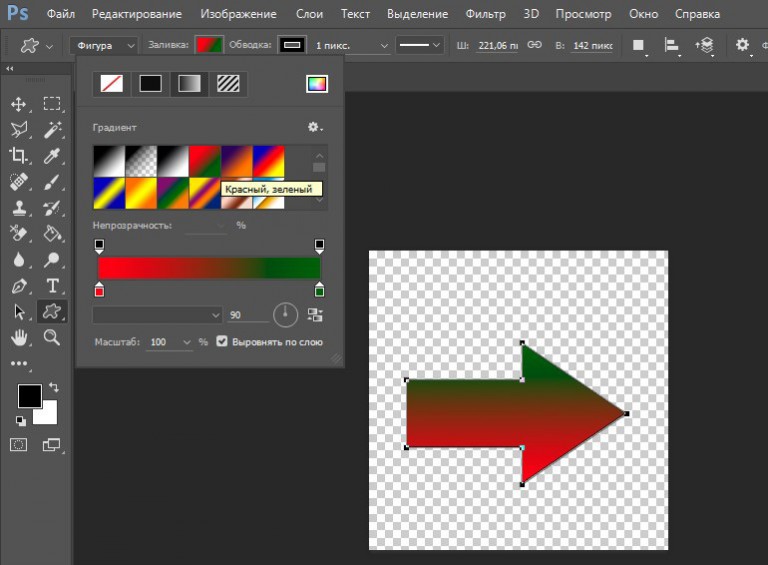Select the Move tool
This screenshot has height=565, width=768.
(x=19, y=104)
